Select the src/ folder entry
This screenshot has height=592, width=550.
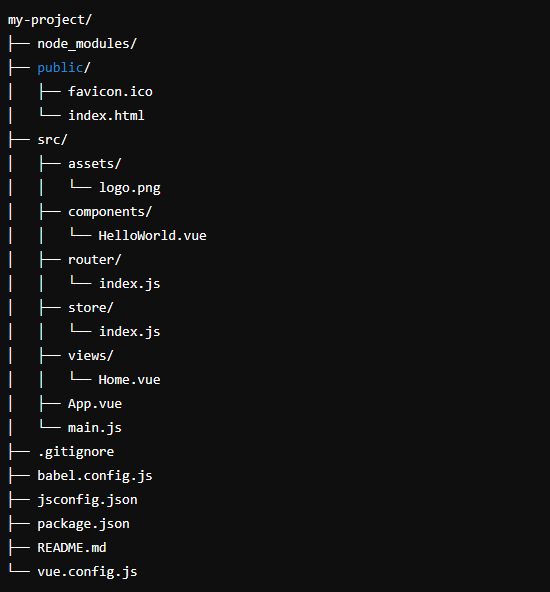(x=52, y=140)
